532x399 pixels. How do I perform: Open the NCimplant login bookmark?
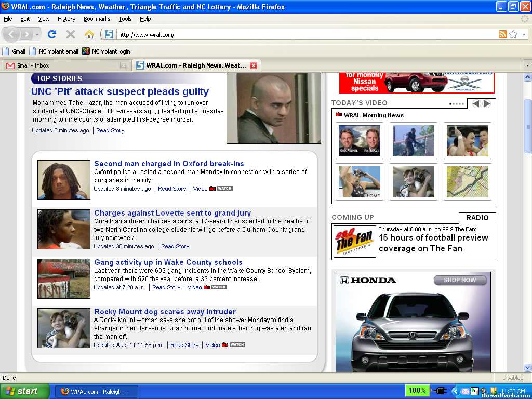pos(106,51)
